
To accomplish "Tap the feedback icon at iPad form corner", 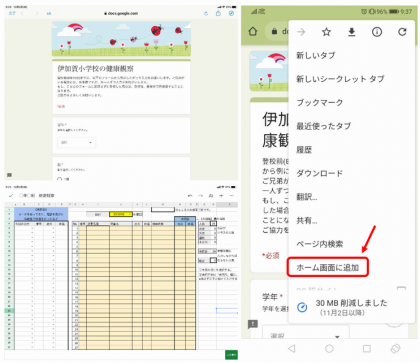I will (x=9, y=175).
